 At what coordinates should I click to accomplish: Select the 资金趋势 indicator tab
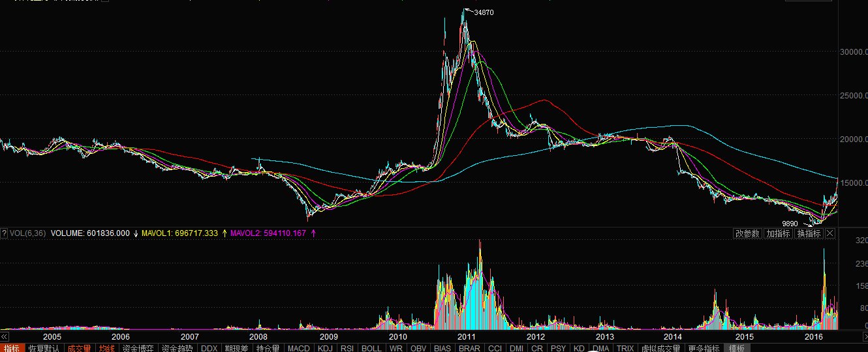tap(177, 348)
